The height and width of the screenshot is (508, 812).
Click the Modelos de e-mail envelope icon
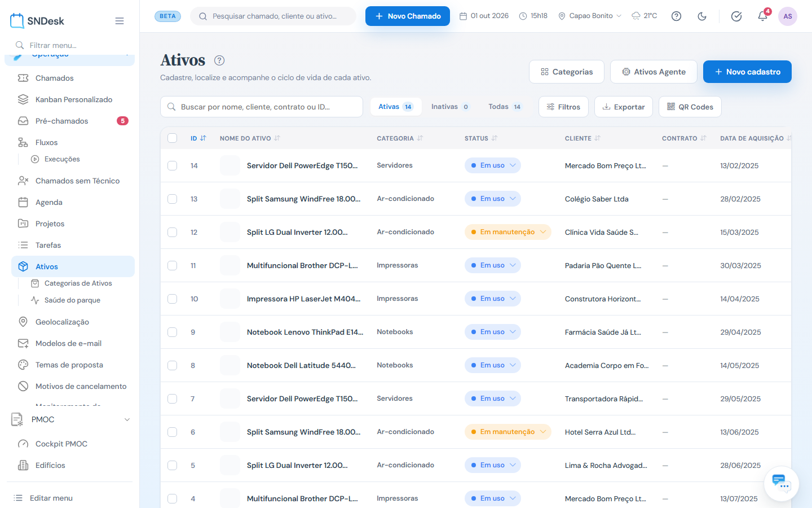23,343
